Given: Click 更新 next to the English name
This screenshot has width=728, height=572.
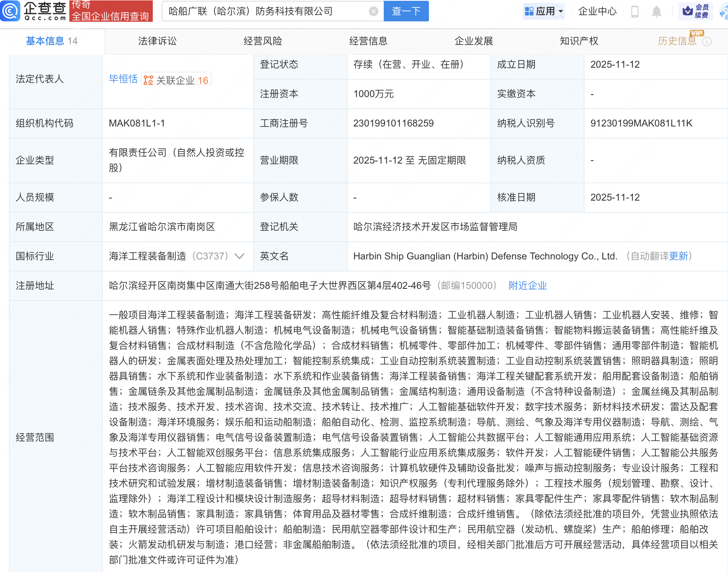Looking at the screenshot, I should coord(678,256).
